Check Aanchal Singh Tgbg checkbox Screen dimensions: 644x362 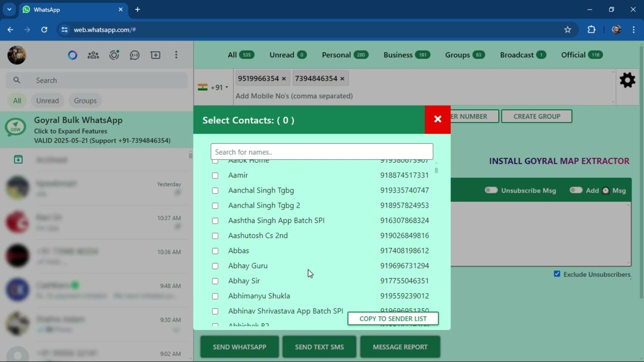215,191
